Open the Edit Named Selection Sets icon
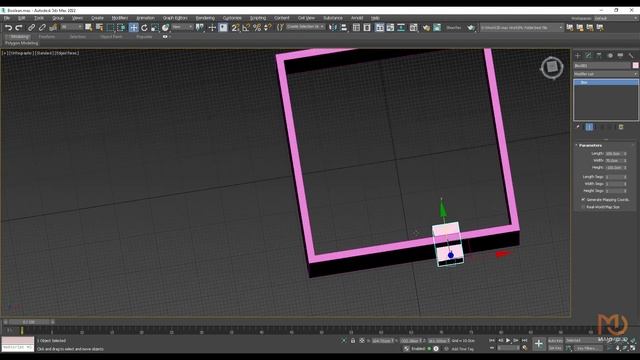Image resolution: width=640 pixels, height=360 pixels. [x=280, y=28]
